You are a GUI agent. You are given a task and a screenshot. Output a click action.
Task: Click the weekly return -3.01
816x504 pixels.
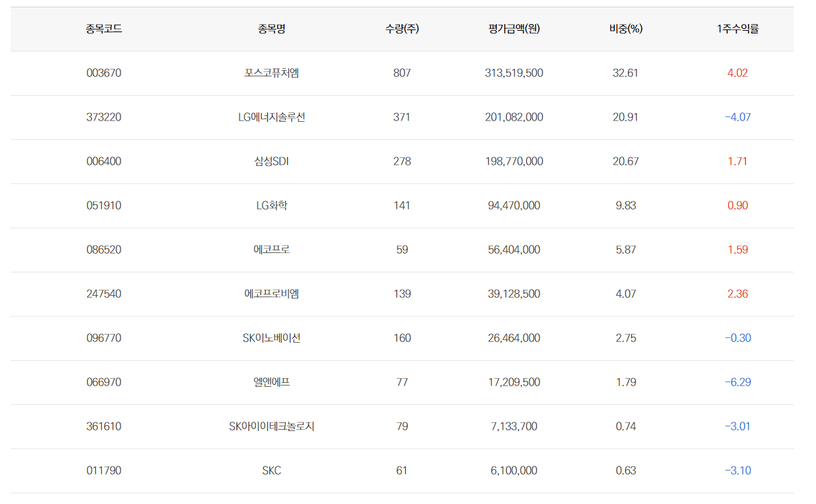(x=738, y=426)
